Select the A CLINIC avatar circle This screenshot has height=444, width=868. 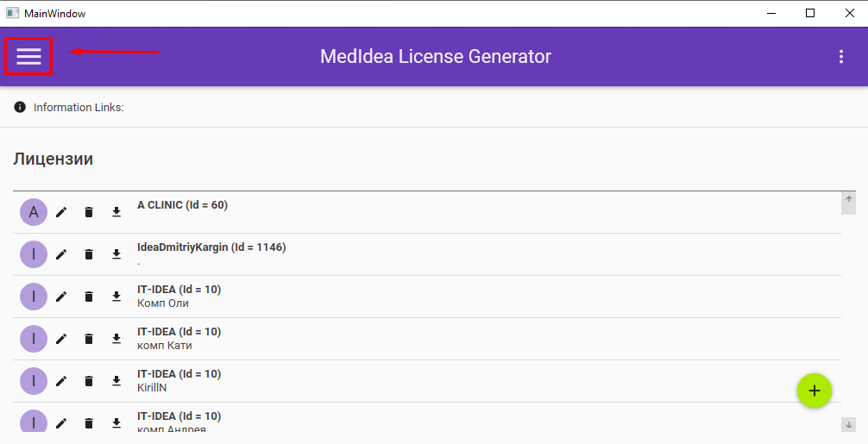click(x=34, y=212)
